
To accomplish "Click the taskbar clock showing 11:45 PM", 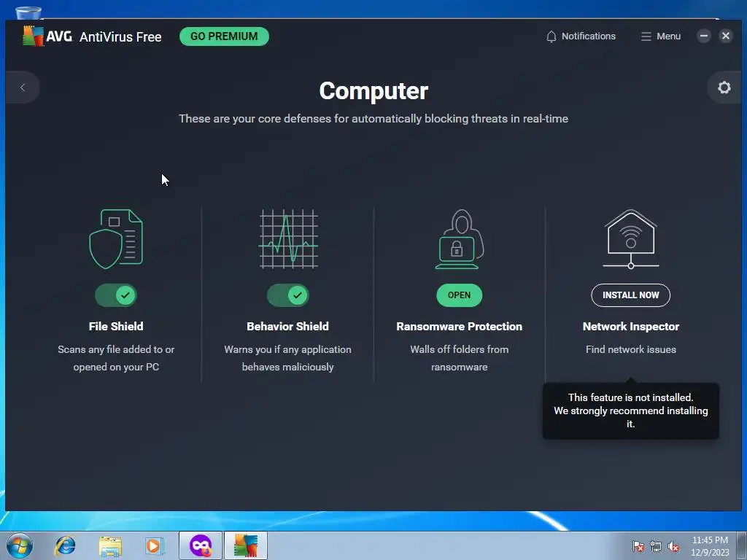I will click(710, 546).
